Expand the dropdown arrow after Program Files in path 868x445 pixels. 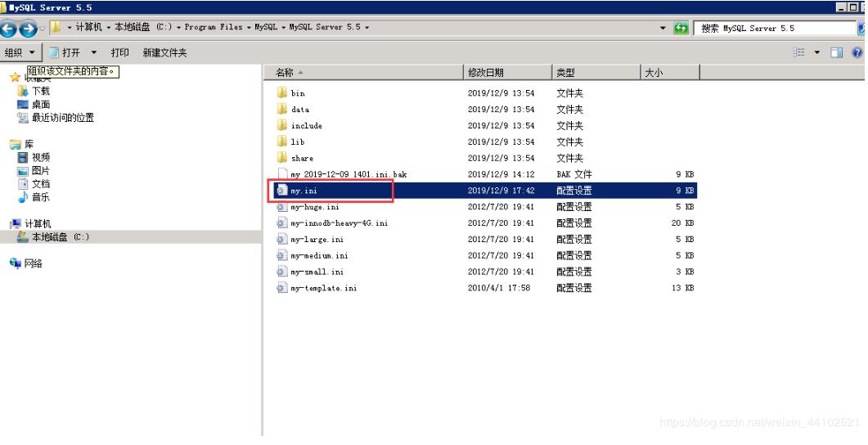coord(249,27)
